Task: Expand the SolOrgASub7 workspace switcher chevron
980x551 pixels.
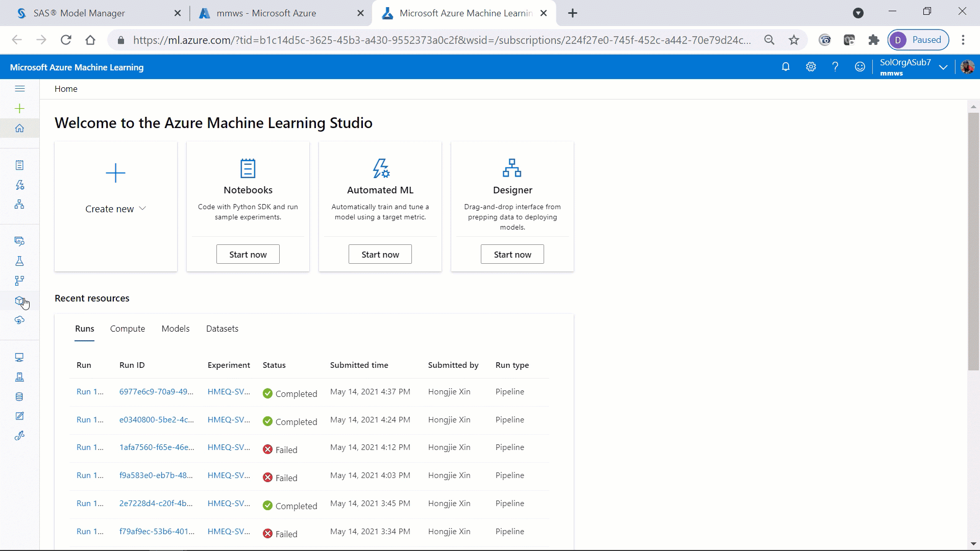Action: (944, 66)
